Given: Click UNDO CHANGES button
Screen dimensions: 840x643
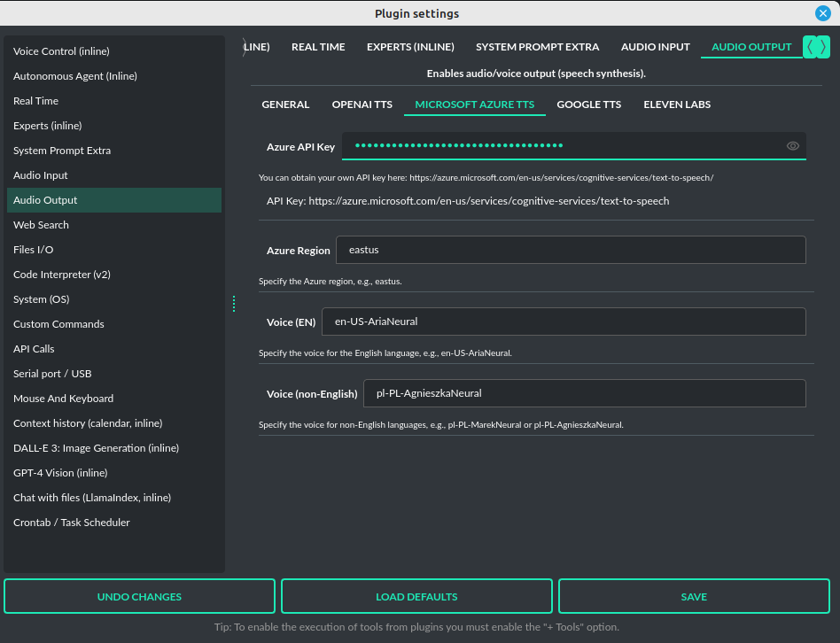Looking at the screenshot, I should point(139,596).
